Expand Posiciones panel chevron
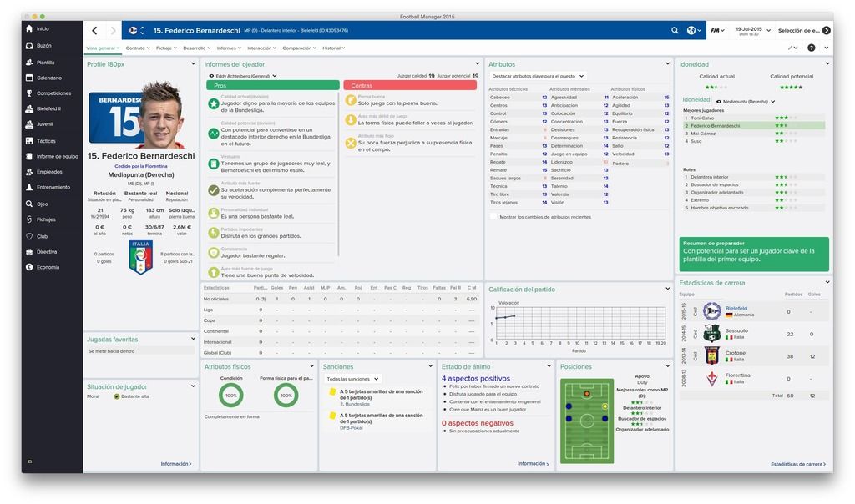This screenshot has height=504, width=855. [x=667, y=366]
